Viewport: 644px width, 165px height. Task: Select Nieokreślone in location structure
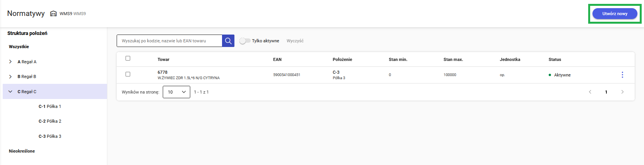(x=22, y=151)
